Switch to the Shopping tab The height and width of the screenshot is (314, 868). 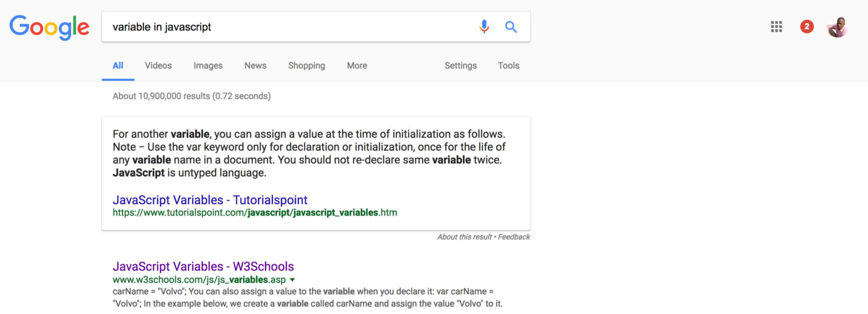tap(307, 66)
